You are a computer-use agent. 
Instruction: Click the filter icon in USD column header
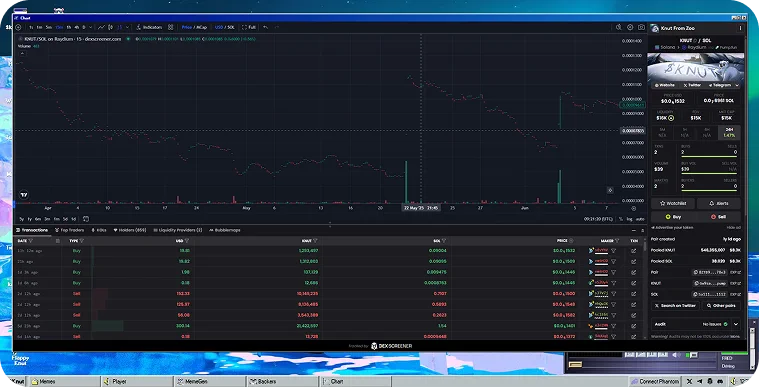pyautogui.click(x=187, y=241)
